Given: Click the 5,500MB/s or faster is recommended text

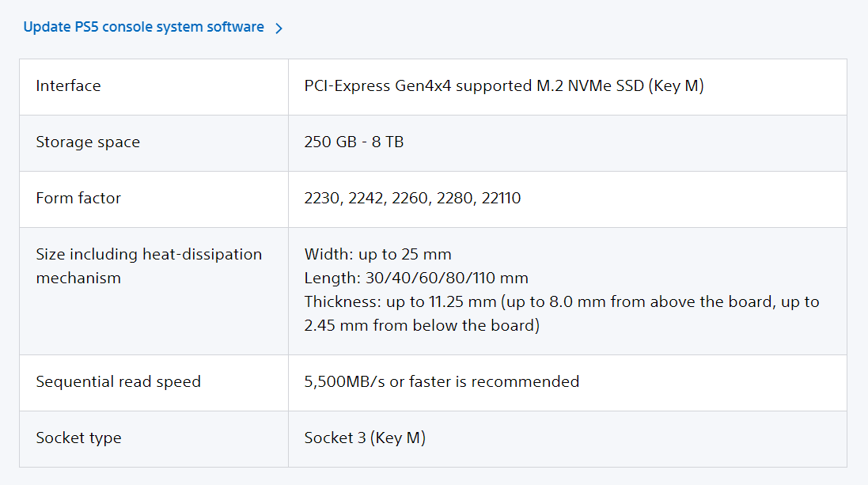Looking at the screenshot, I should 442,381.
